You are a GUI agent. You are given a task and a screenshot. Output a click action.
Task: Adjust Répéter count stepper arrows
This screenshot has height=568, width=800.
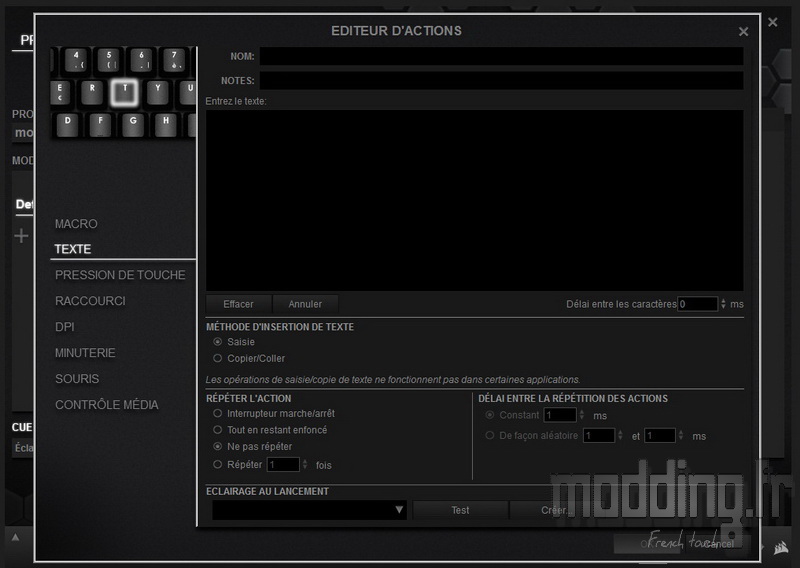[x=305, y=464]
